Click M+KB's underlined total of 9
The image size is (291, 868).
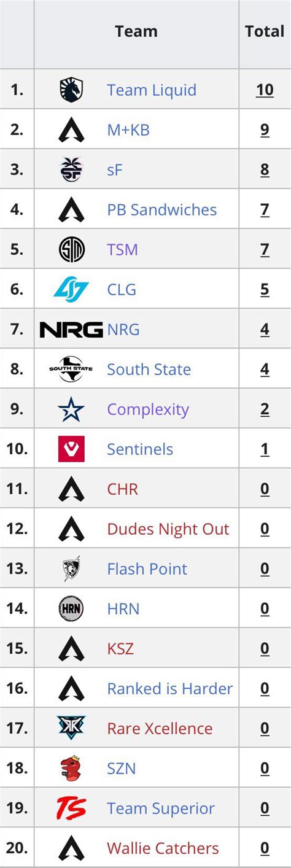[265, 130]
